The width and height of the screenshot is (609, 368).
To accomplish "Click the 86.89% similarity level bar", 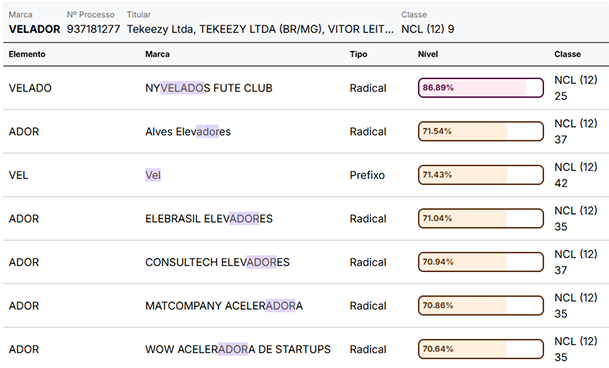I will coord(480,88).
